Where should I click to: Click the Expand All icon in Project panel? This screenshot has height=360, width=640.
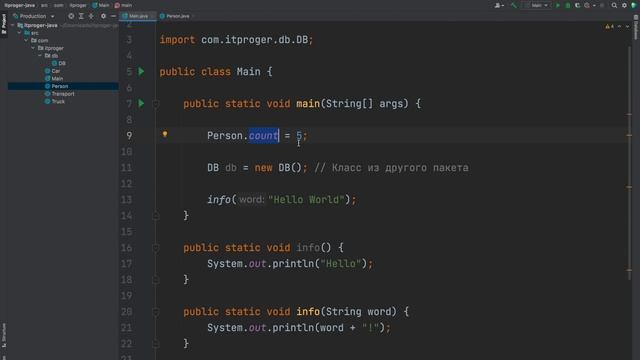pos(81,16)
